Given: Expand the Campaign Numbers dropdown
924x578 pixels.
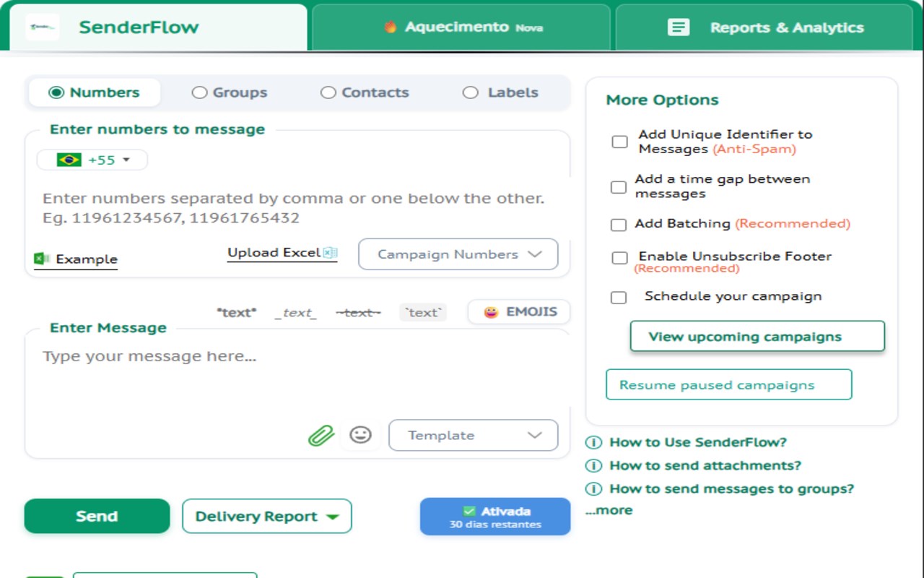Looking at the screenshot, I should [x=458, y=254].
